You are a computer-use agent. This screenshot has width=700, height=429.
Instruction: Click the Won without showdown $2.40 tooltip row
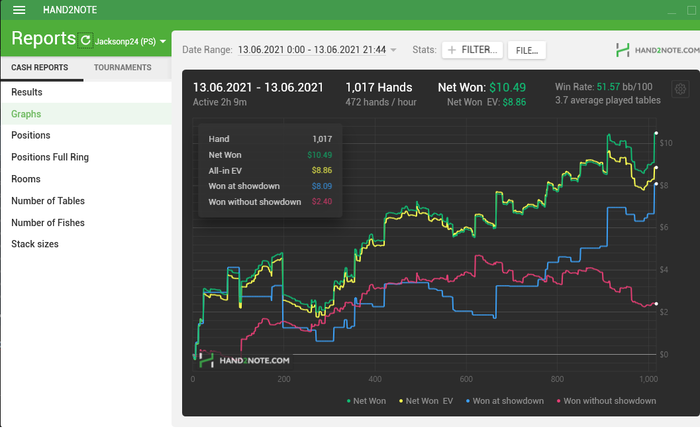270,202
